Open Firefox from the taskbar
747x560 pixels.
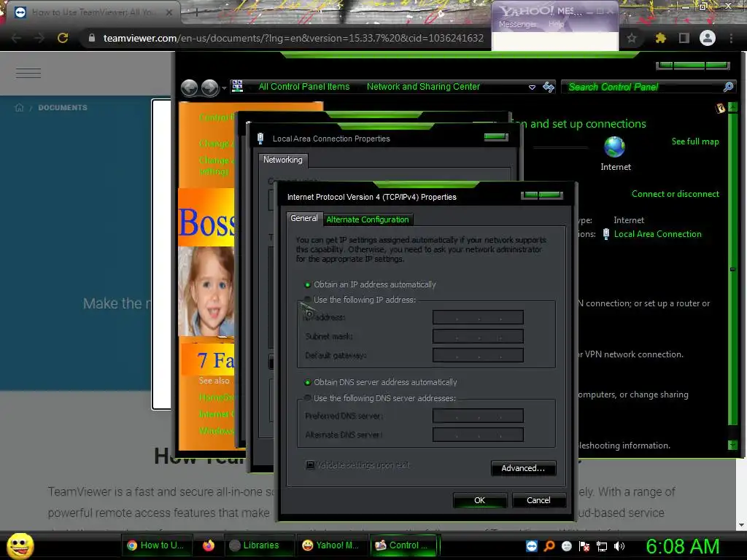tap(209, 545)
